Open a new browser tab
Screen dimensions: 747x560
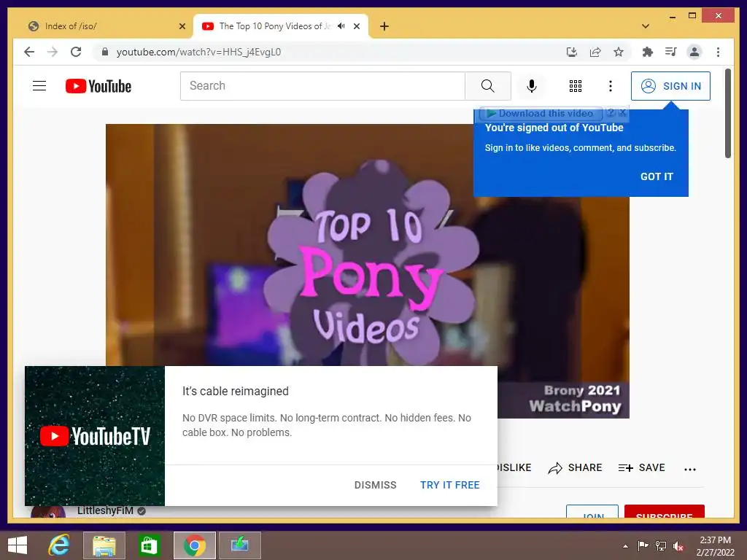pos(384,26)
